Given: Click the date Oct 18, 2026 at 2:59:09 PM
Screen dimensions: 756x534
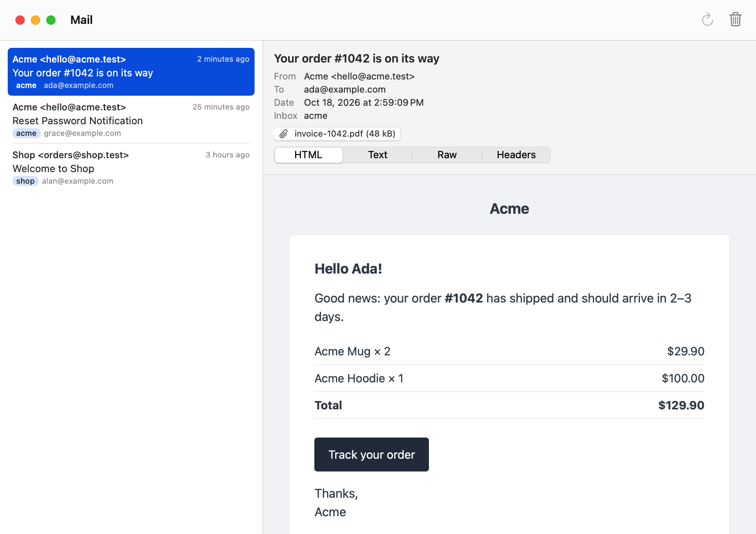Looking at the screenshot, I should point(364,103).
